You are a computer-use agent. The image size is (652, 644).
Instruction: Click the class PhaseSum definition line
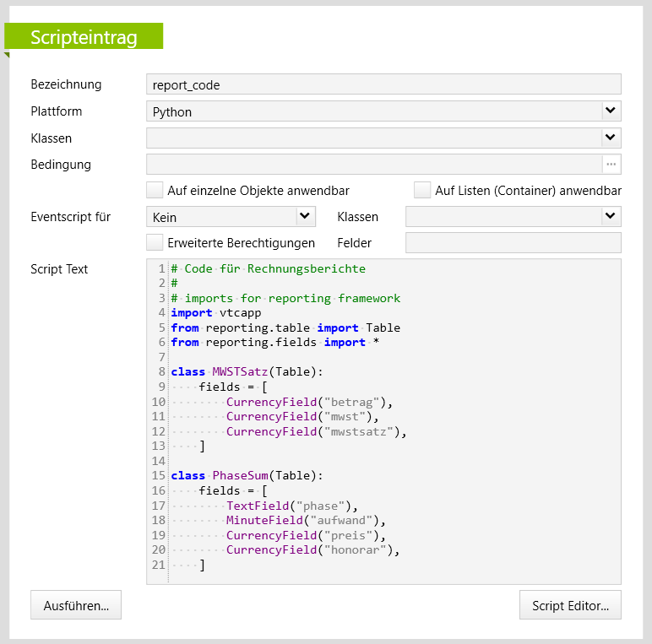pyautogui.click(x=247, y=475)
